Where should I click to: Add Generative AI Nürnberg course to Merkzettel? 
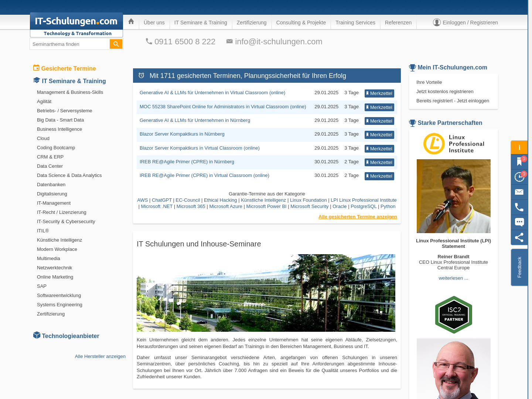[x=379, y=121]
